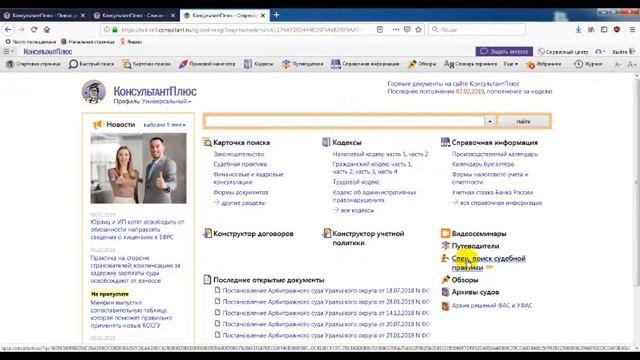Open Конструктор договоров

tap(253, 234)
